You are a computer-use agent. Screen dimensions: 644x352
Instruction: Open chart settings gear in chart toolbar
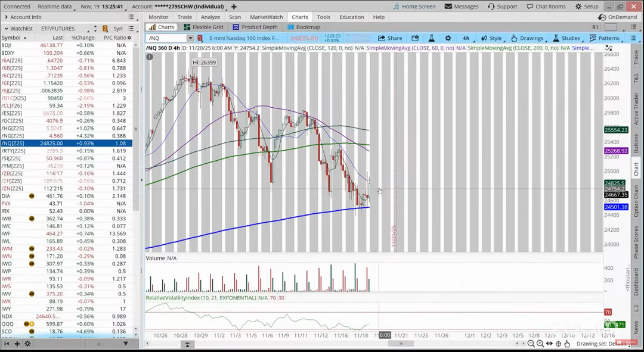pos(448,38)
